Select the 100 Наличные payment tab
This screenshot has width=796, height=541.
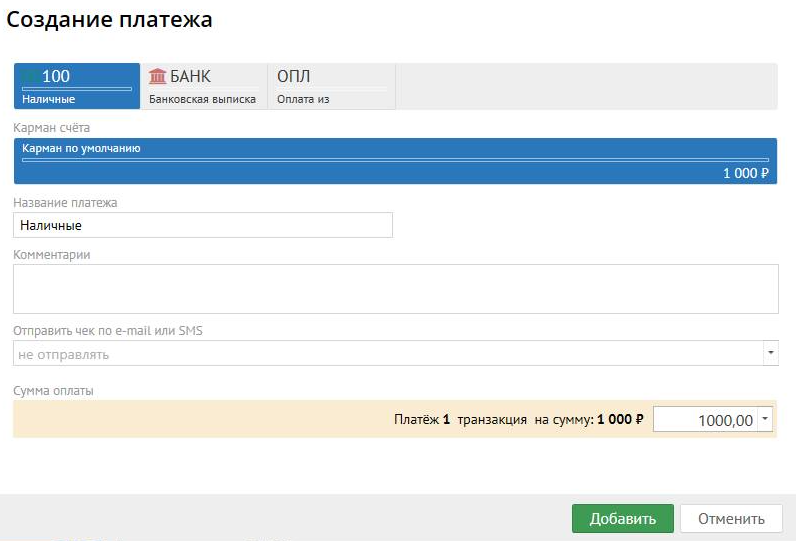click(x=77, y=86)
